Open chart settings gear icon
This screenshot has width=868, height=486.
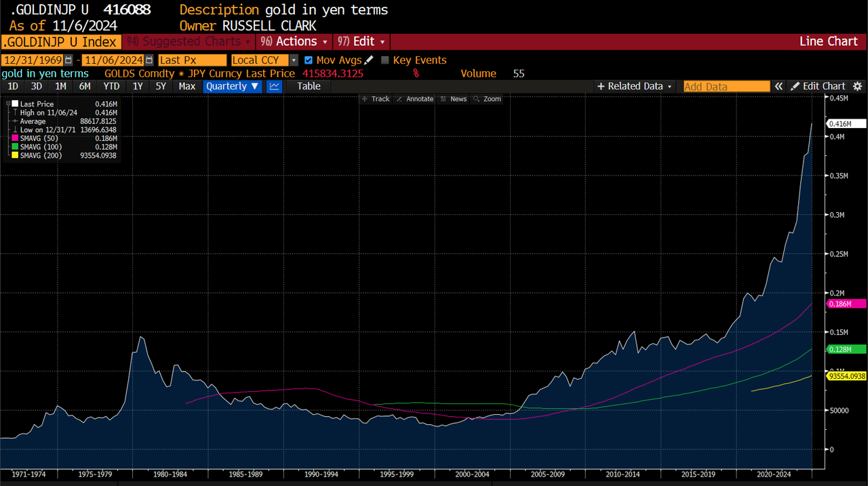point(858,86)
